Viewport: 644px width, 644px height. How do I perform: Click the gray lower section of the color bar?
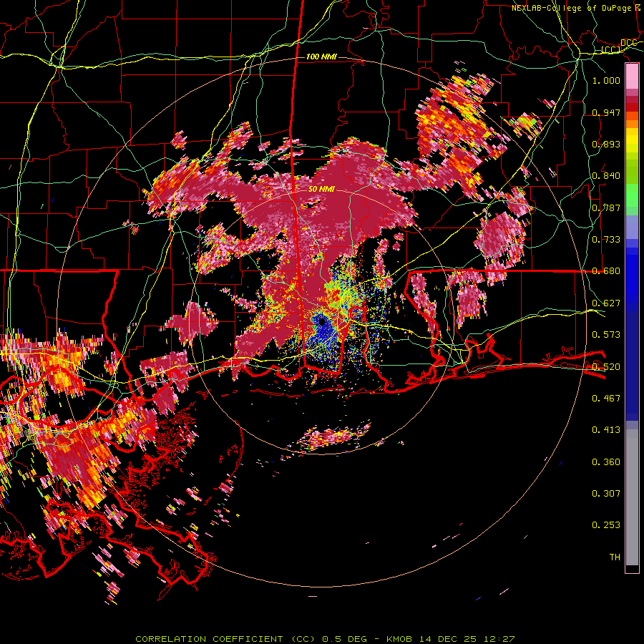632,497
